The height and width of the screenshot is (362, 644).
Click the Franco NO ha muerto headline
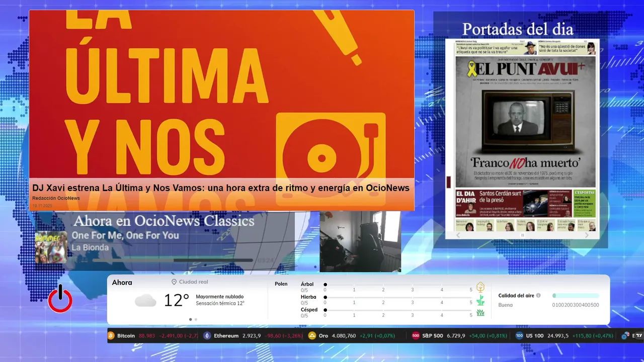(525, 163)
